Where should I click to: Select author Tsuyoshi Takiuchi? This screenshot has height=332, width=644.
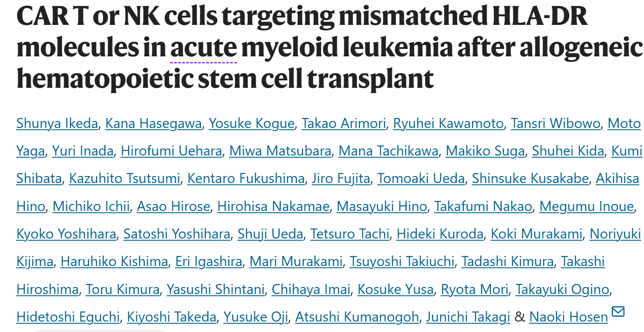point(402,262)
